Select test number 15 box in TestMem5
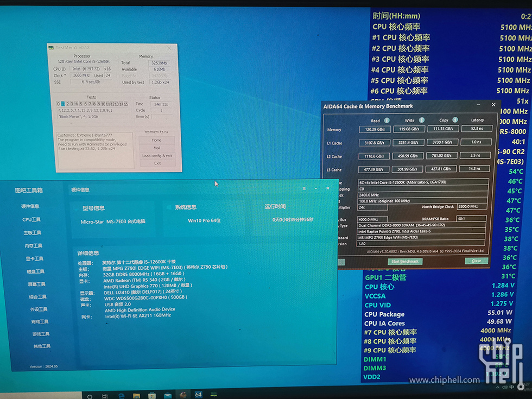This screenshot has height=399, width=532. 126,104
